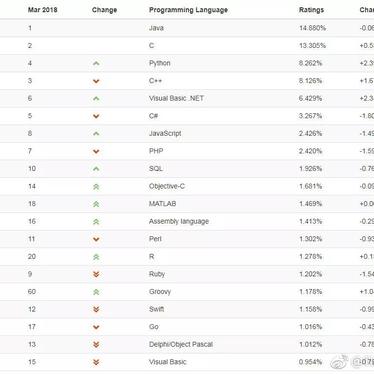The height and width of the screenshot is (374, 374).
Task: Click the red down arrow beside C++
Action: pyautogui.click(x=96, y=81)
